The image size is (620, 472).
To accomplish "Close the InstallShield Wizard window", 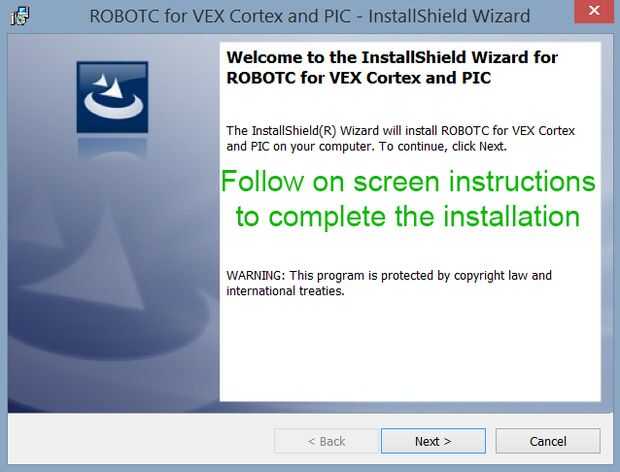I will pos(594,11).
